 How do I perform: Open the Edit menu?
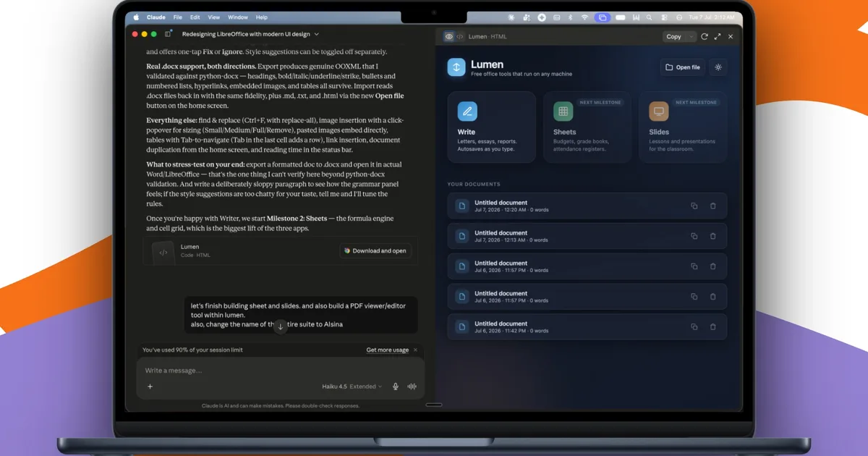(x=195, y=17)
